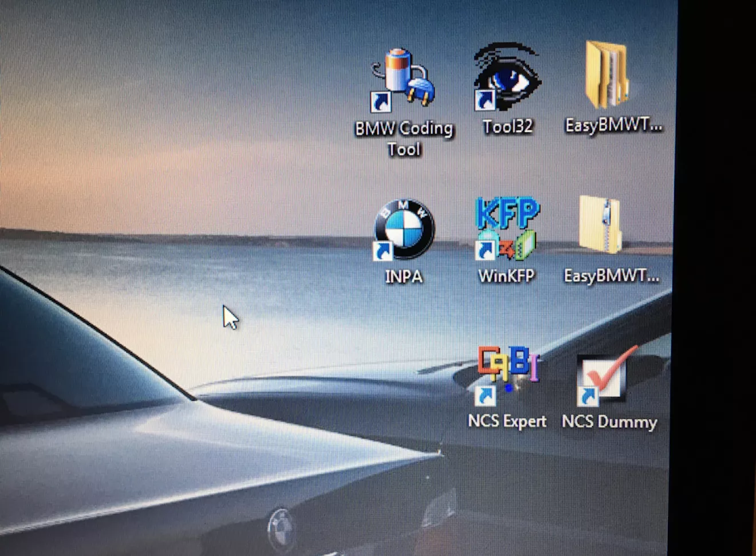Select the INPA BMW logo icon
Screen dimensions: 756x556
(404, 230)
